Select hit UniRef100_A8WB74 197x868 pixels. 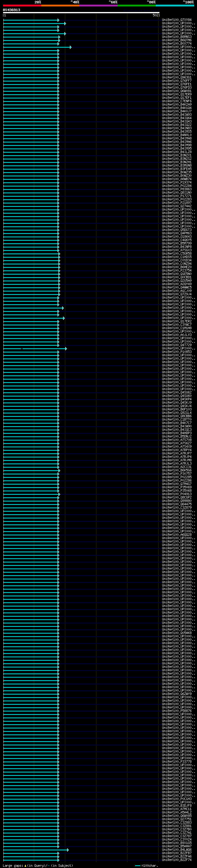coord(177,179)
